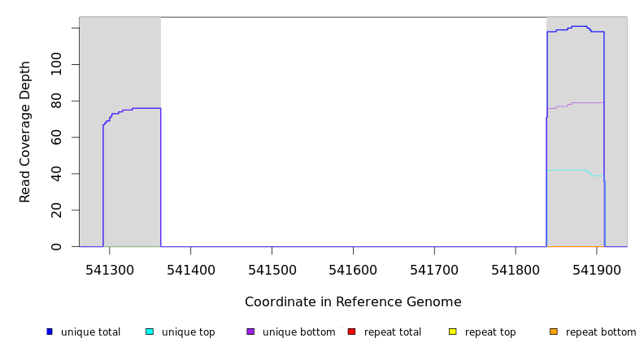Select the 40 y-axis tick label

pos(56,174)
